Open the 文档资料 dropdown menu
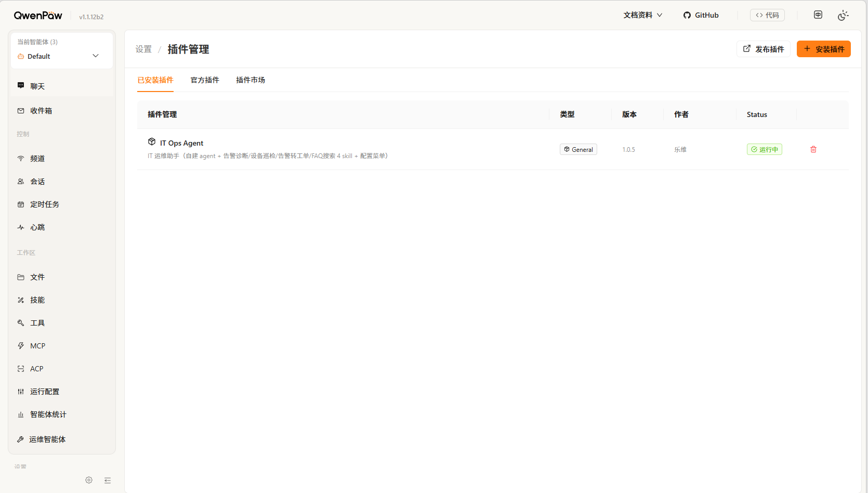Image resolution: width=868 pixels, height=493 pixels. pos(643,15)
